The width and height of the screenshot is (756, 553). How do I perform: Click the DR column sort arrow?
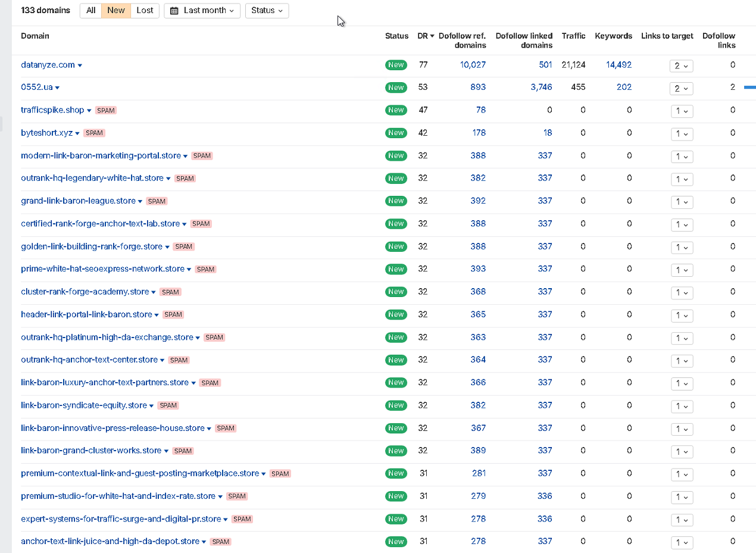[432, 36]
